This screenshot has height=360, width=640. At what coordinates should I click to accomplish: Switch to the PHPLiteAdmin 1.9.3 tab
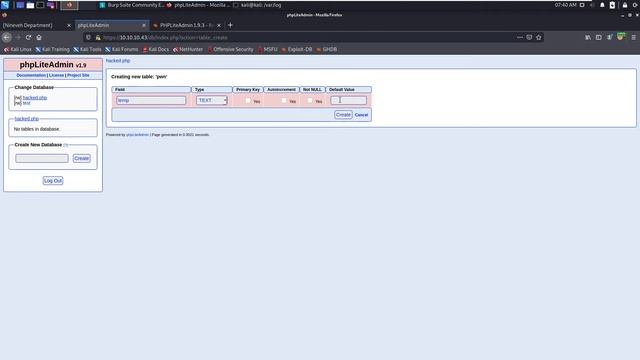[x=186, y=25]
